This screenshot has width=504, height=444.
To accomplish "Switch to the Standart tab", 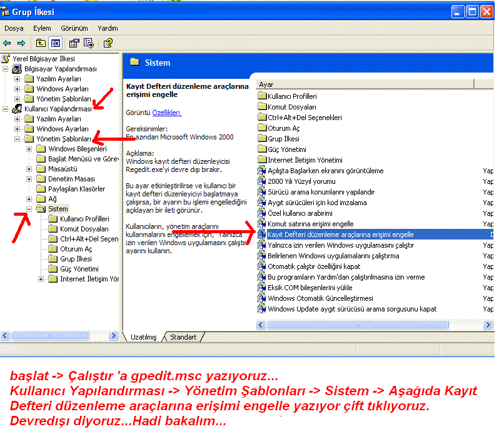I will pos(183,337).
